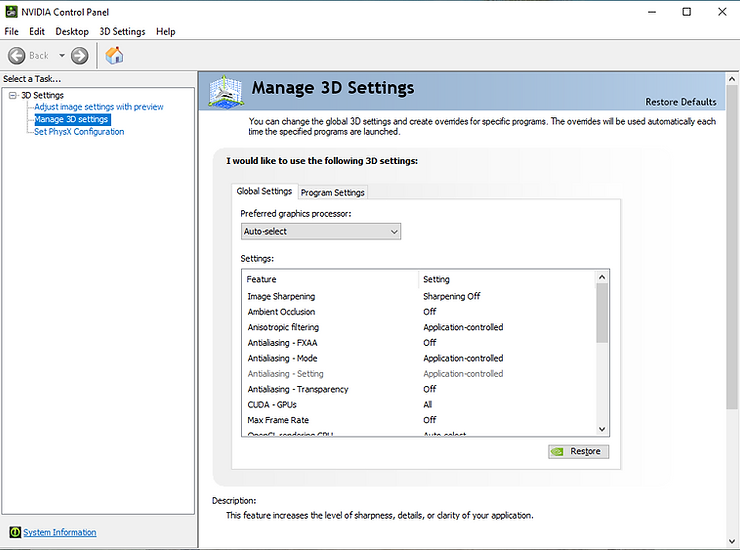
Task: Click the NVIDIA Control Panel title icon
Action: [x=11, y=12]
